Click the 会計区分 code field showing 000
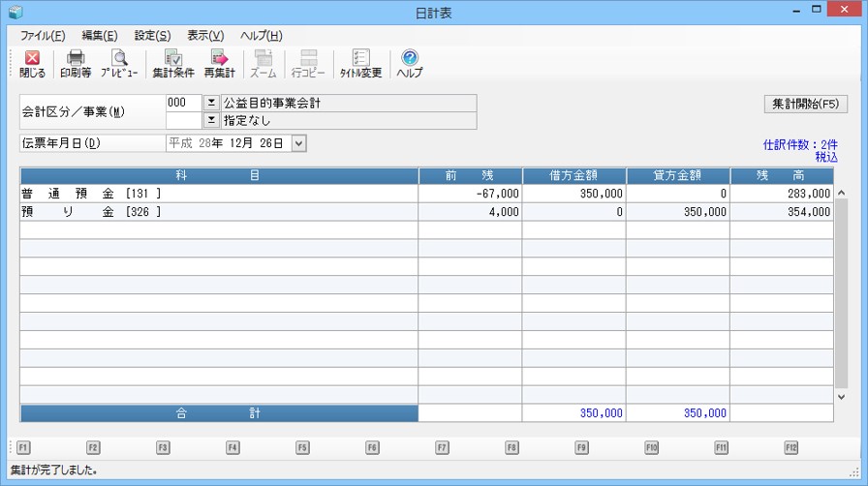The image size is (868, 486). point(183,103)
